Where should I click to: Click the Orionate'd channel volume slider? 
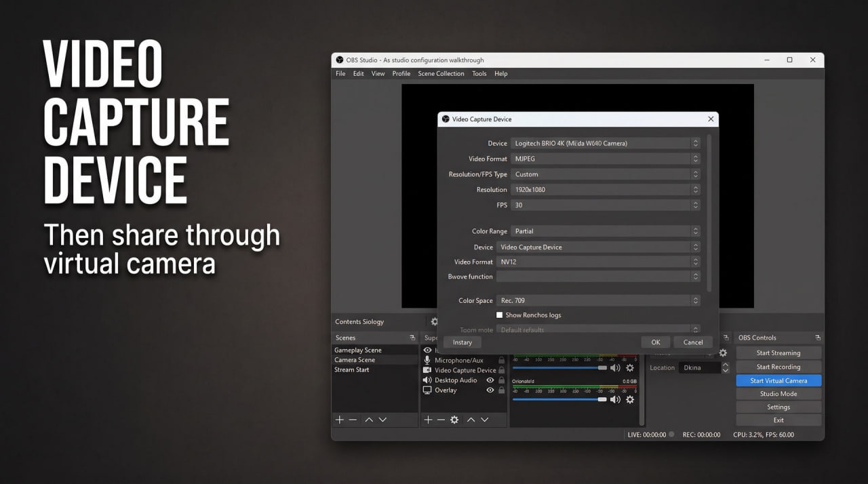pyautogui.click(x=559, y=400)
